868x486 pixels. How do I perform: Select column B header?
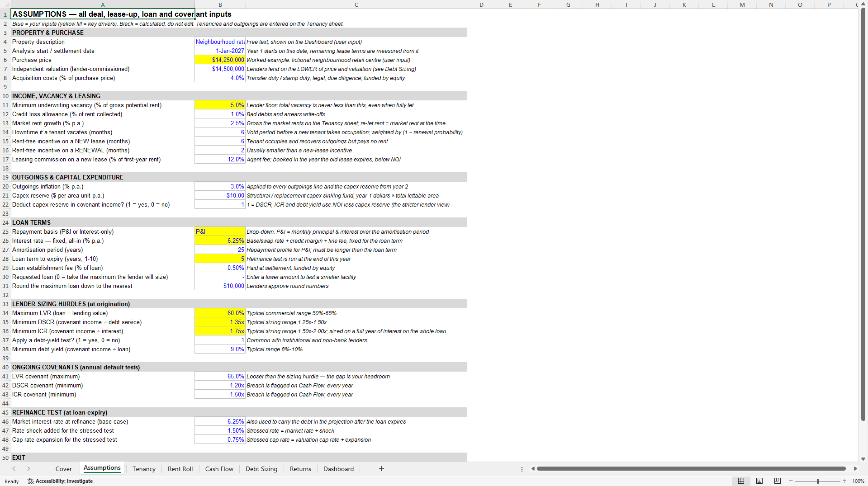pyautogui.click(x=220, y=5)
